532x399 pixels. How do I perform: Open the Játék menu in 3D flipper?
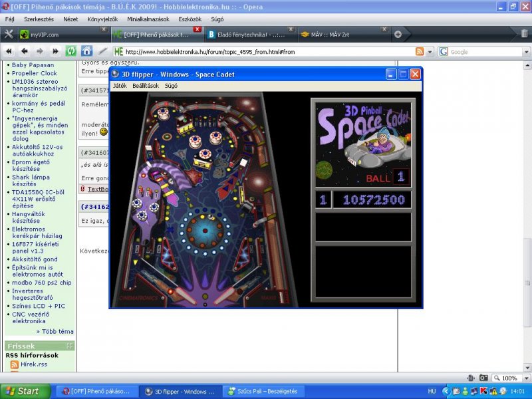[x=120, y=86]
